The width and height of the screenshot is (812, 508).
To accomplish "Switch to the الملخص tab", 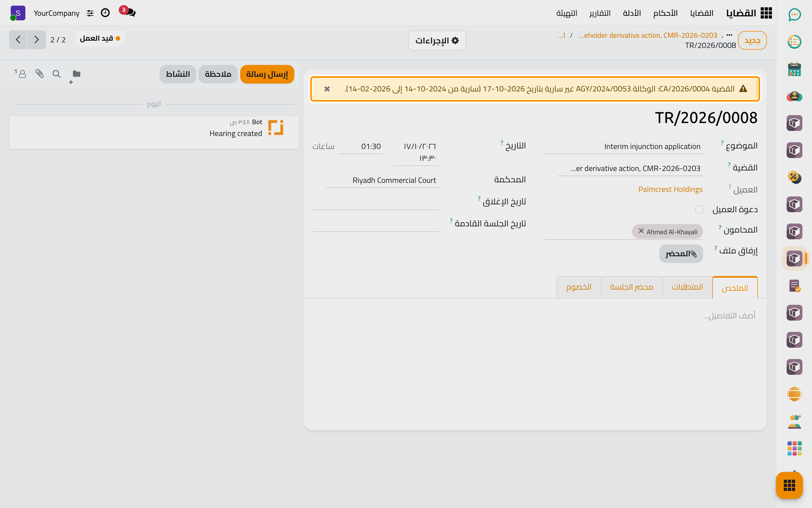I will (735, 288).
